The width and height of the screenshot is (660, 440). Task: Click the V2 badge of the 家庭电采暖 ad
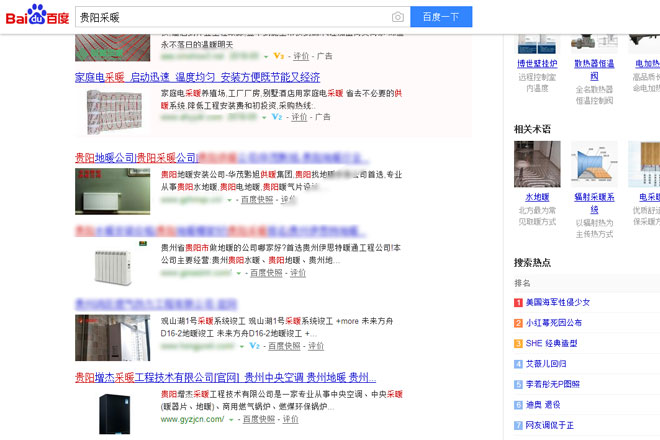coord(277,117)
